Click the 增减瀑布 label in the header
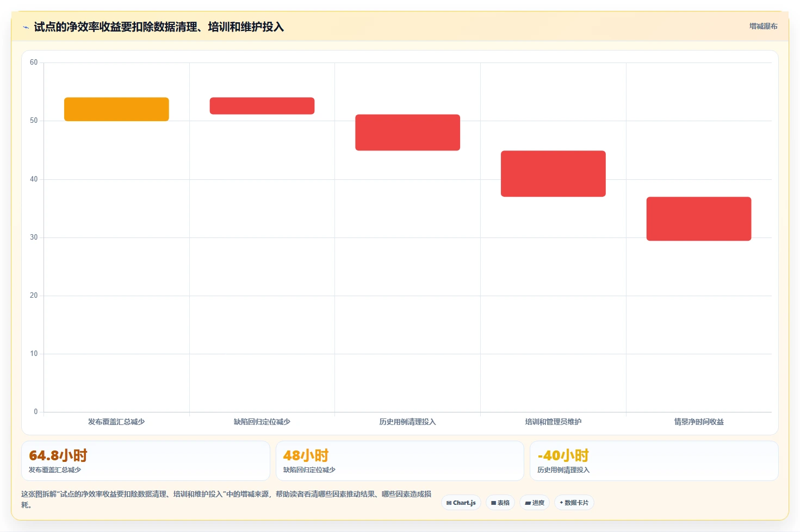 click(x=763, y=26)
